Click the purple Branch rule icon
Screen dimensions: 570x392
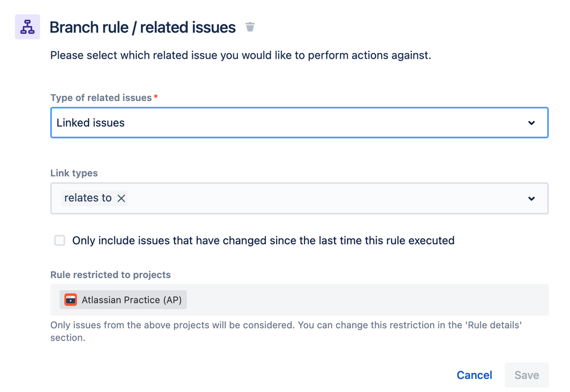tap(27, 27)
